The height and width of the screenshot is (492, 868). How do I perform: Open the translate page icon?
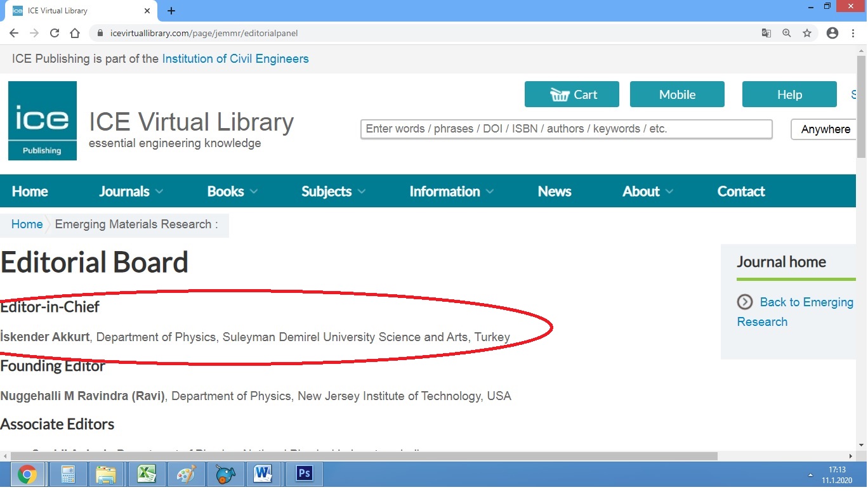(x=766, y=33)
